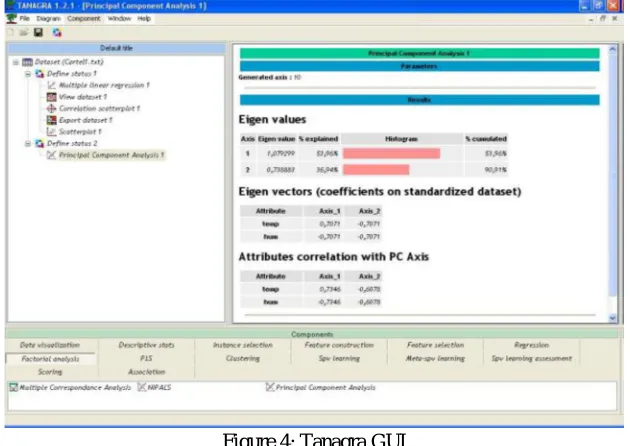
Task: Switch to the Spv learning assessment tab
Action: pos(532,358)
